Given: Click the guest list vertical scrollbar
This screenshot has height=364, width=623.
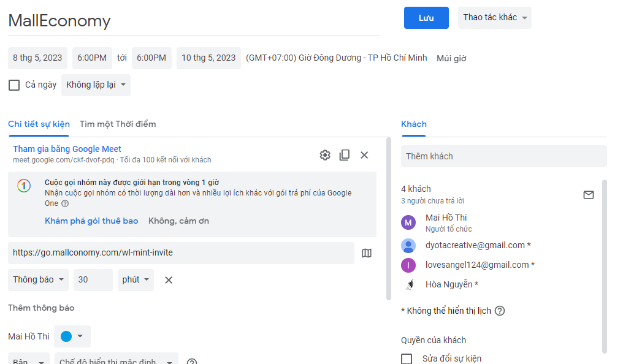Looking at the screenshot, I should point(605,266).
